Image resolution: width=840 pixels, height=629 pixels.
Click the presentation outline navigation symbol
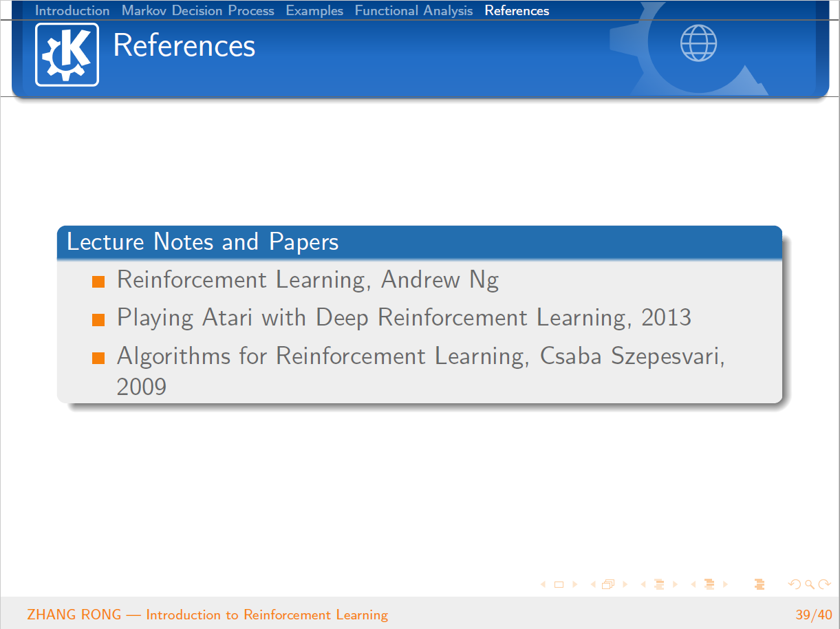pos(760,584)
